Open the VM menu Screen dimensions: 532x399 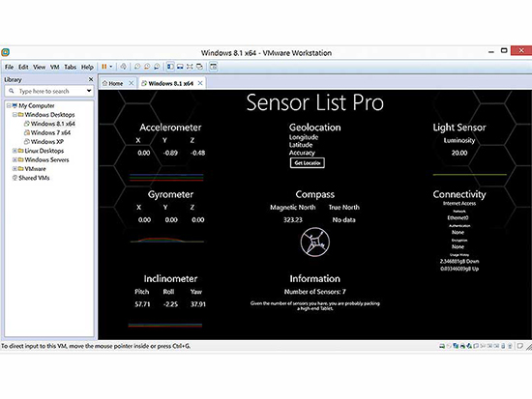point(54,67)
